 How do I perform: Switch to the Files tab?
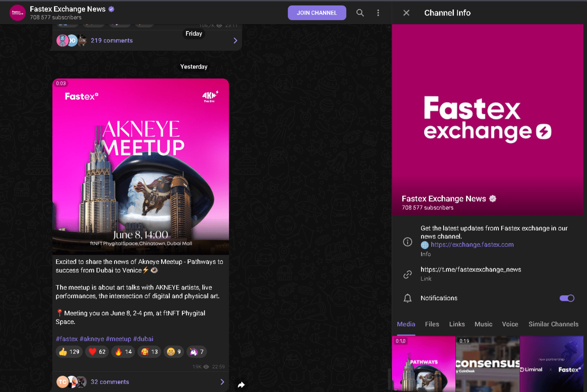pos(432,324)
